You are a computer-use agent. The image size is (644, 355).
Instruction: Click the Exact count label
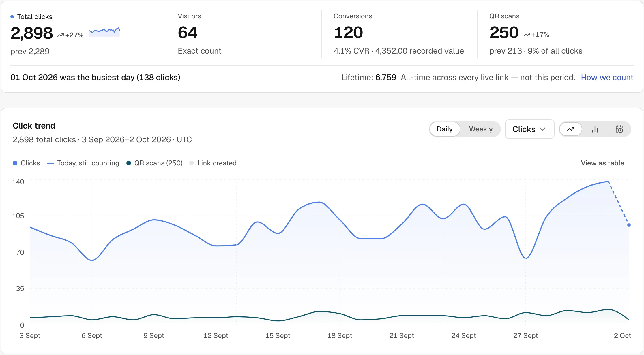(200, 51)
